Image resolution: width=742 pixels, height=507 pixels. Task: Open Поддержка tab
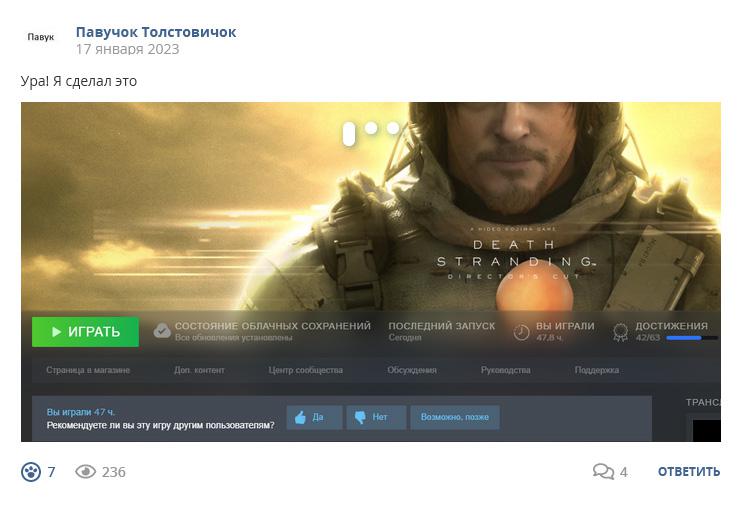point(597,370)
